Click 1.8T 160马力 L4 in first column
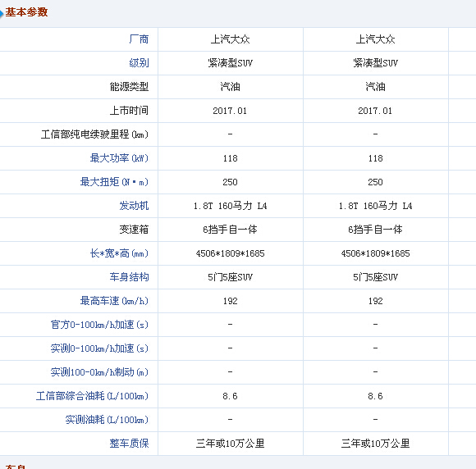 coord(230,206)
